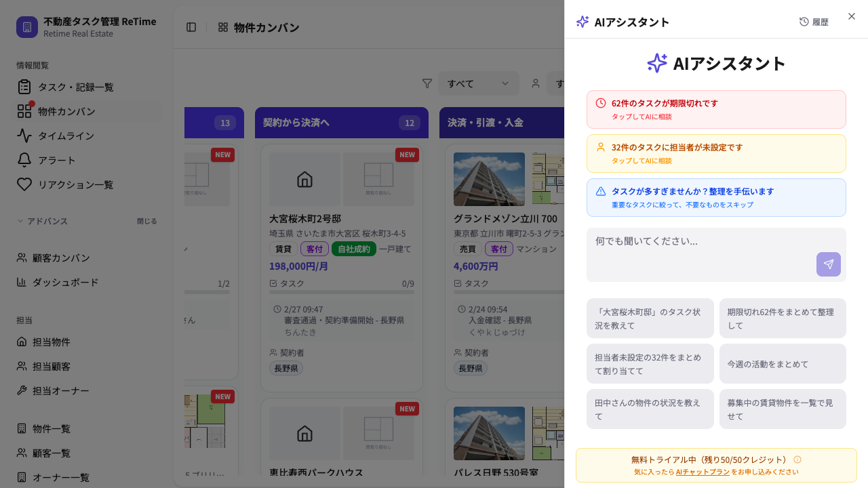This screenshot has height=488, width=868.
Task: Select 期限切れ62件をまとめて整理して prompt
Action: (783, 318)
